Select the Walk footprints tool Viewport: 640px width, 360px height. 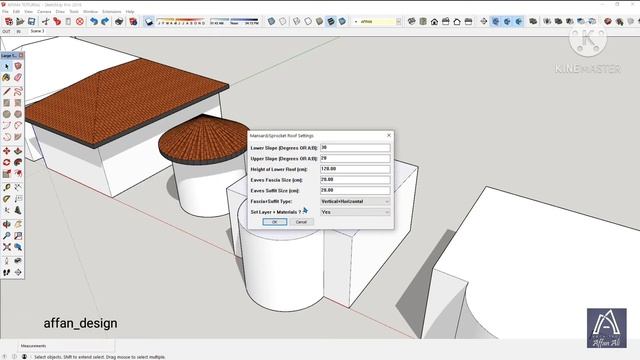pyautogui.click(x=7, y=272)
